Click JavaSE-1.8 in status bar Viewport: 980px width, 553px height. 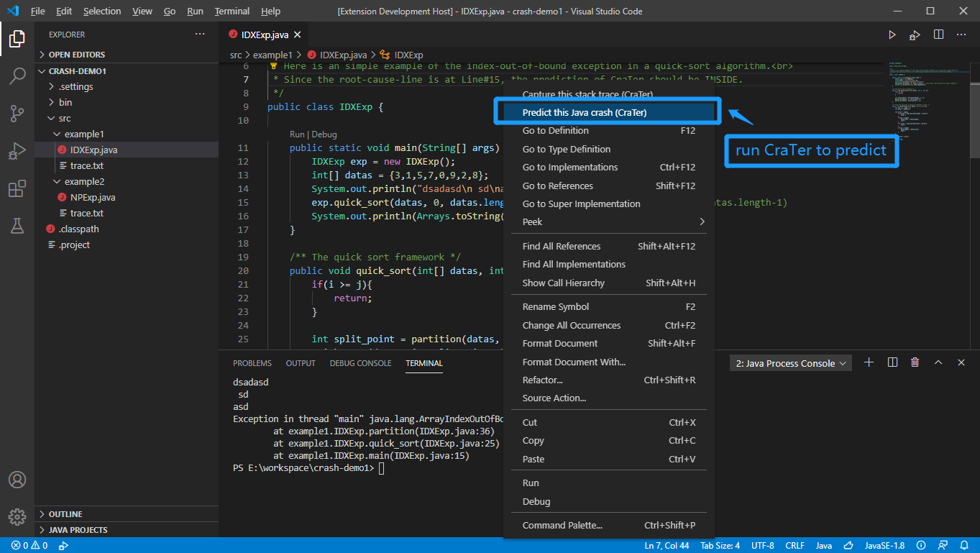(x=884, y=545)
